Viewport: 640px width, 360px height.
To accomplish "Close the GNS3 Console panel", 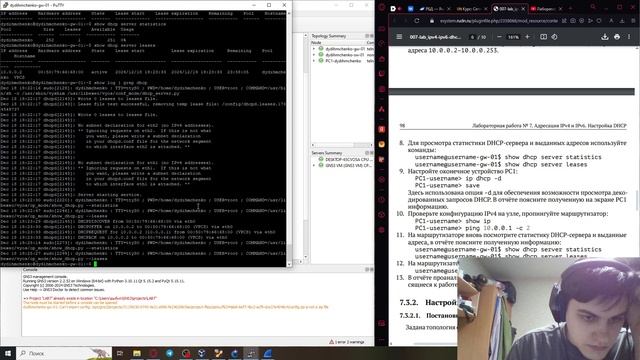I will tap(371, 269).
